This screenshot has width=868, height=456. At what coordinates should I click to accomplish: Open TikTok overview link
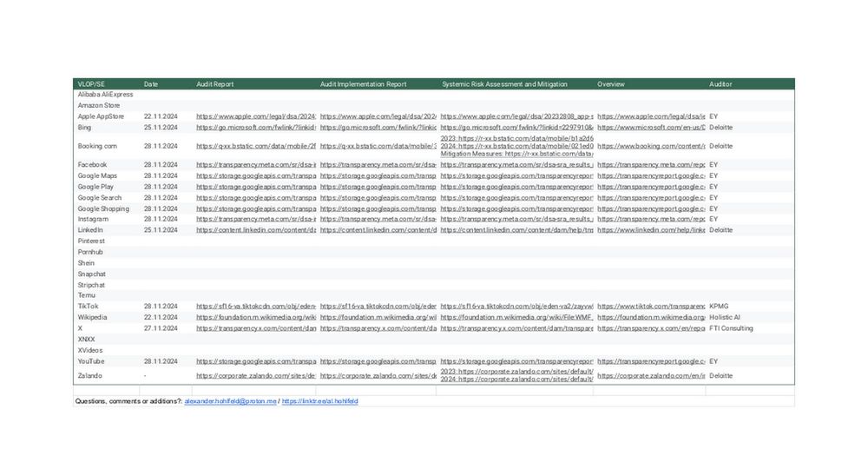pyautogui.click(x=651, y=306)
